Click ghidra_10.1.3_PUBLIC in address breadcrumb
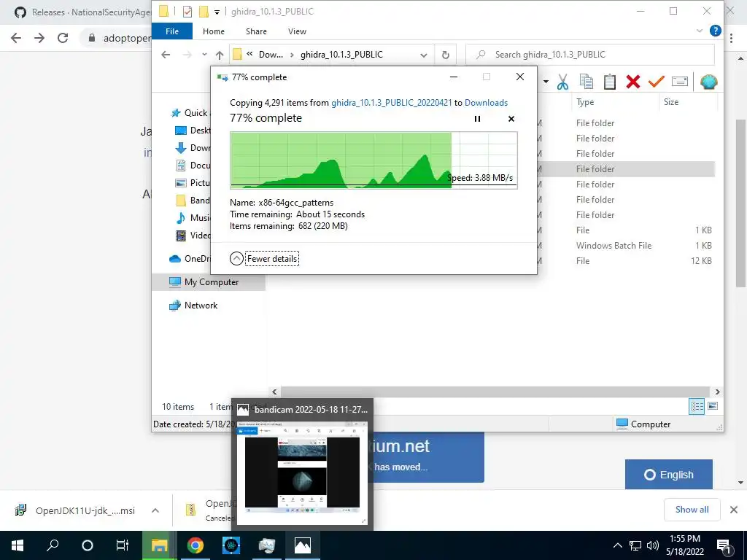 click(x=341, y=55)
